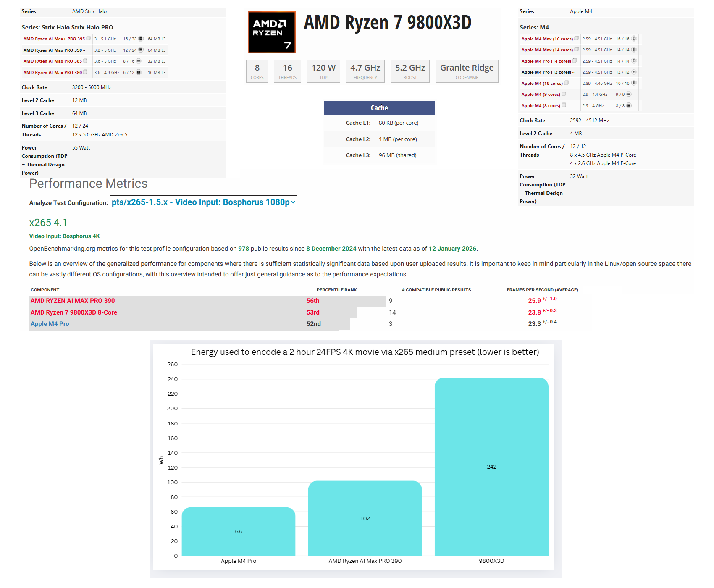Click the 16 THREADS spec box
This screenshot has height=588, width=714.
(x=287, y=71)
